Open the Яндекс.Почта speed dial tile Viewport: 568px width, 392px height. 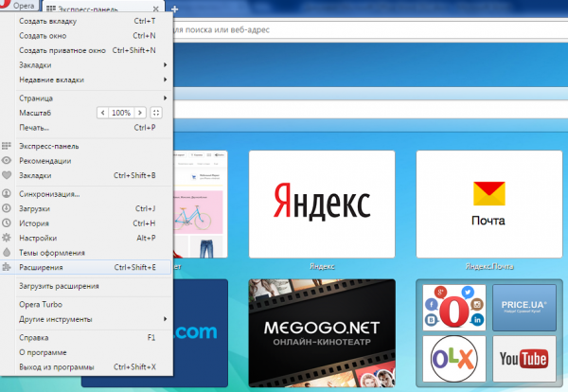(489, 205)
